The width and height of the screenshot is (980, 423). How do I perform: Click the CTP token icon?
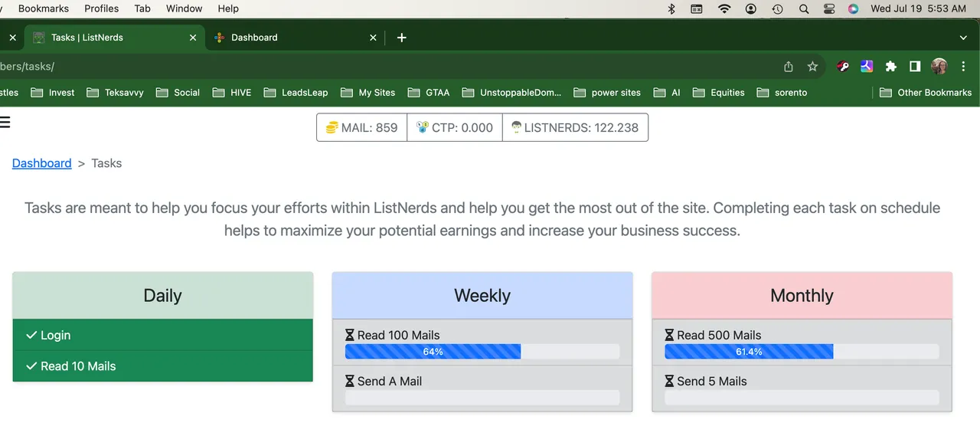tap(422, 127)
